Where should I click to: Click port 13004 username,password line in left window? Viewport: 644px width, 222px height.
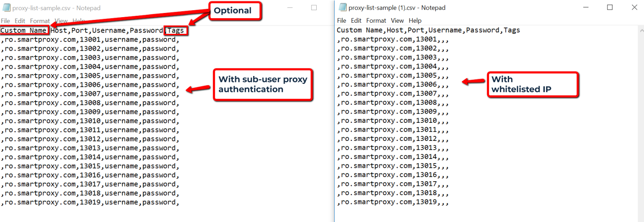click(90, 67)
